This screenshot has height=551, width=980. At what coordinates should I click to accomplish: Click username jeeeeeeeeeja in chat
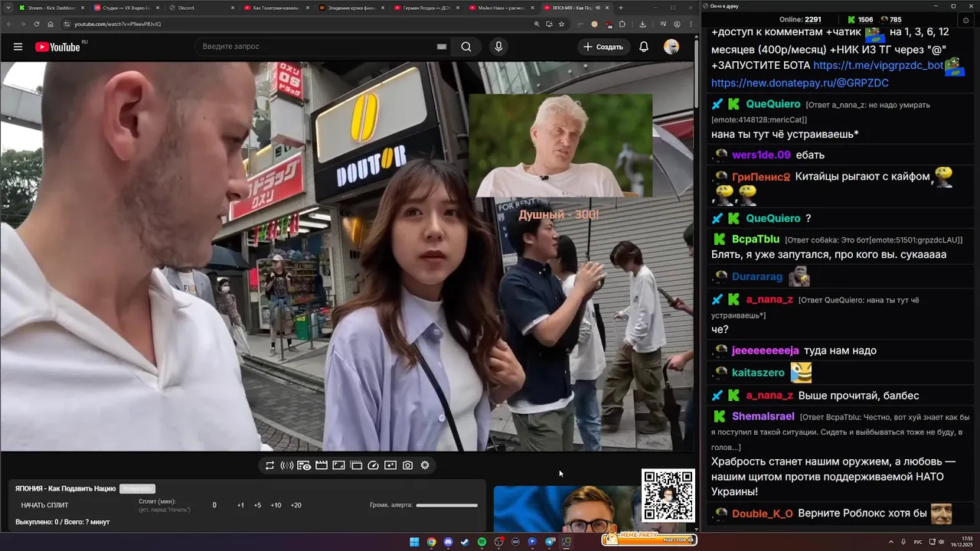click(766, 350)
